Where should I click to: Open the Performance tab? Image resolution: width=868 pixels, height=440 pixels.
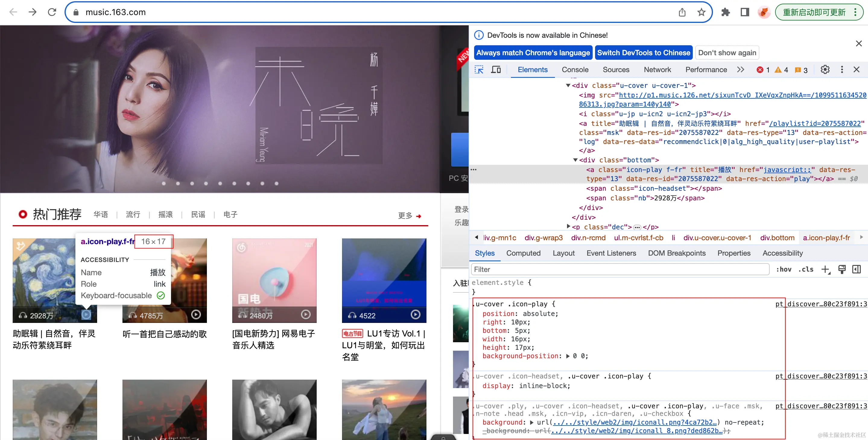[x=706, y=70]
